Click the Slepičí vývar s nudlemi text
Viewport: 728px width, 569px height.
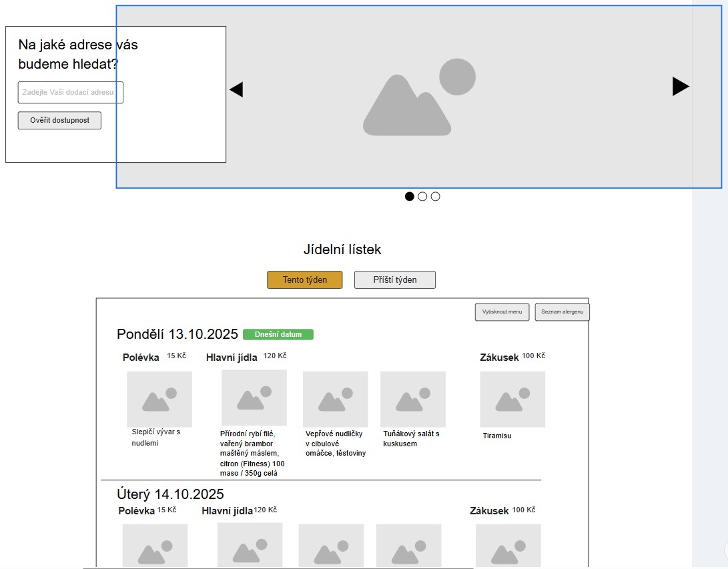click(156, 437)
